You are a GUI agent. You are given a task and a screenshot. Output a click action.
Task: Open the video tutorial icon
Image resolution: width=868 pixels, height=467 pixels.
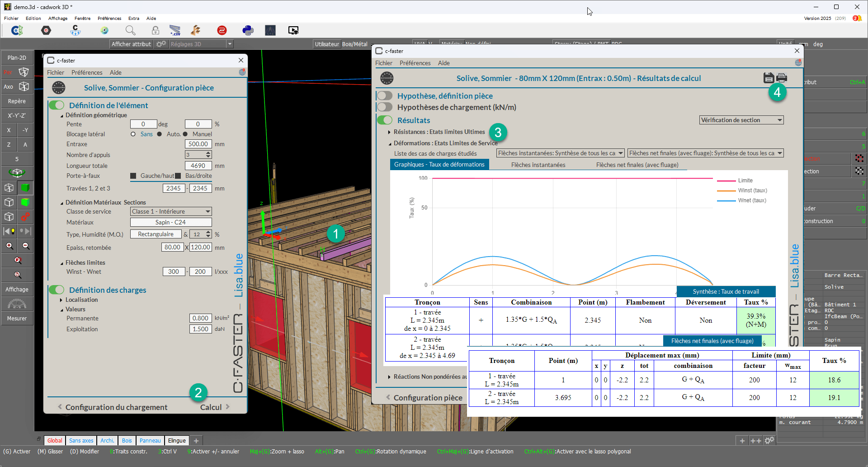point(293,30)
